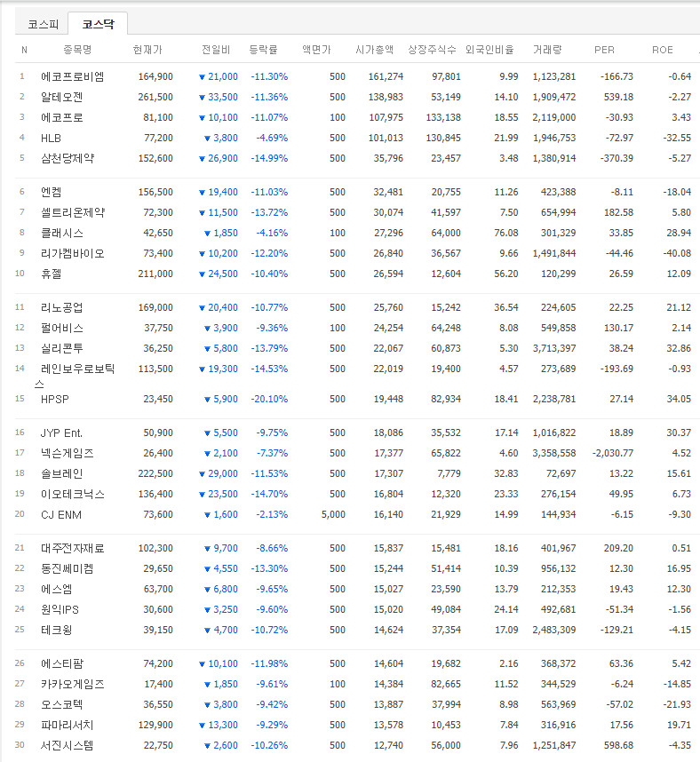Click the 클래시스 stock link
Image resolution: width=700 pixels, height=762 pixels.
(61, 234)
